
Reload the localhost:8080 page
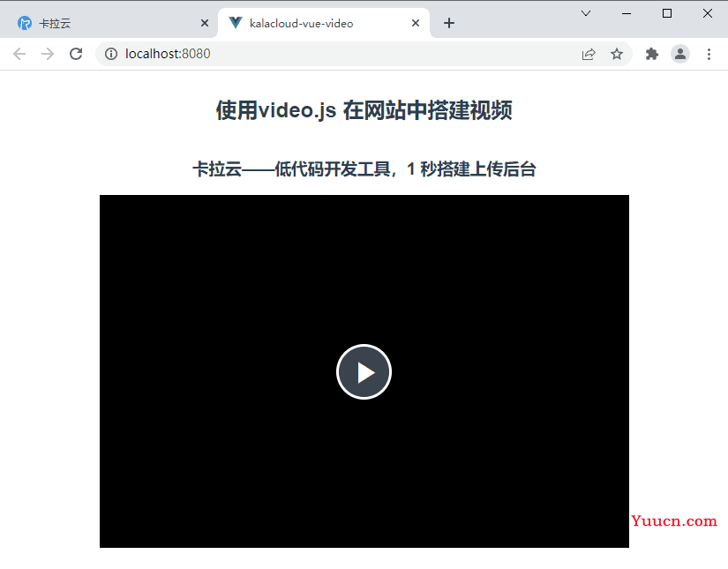click(x=76, y=54)
